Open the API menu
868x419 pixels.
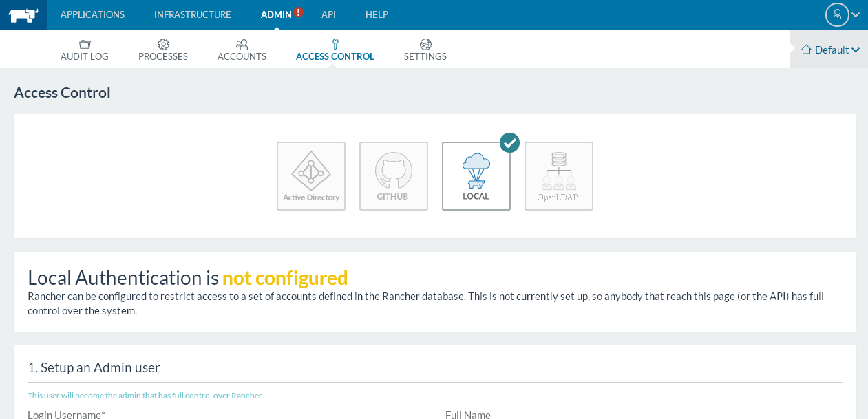(328, 14)
